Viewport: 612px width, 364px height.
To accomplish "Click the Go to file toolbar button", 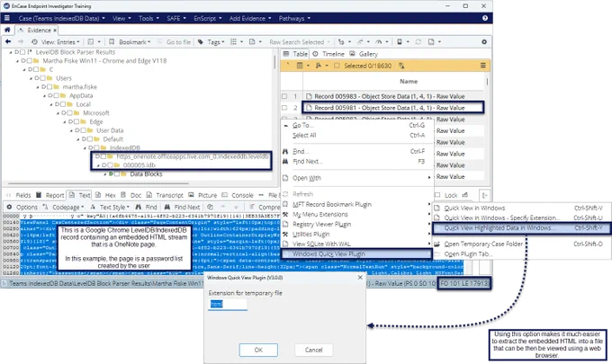I will (174, 41).
